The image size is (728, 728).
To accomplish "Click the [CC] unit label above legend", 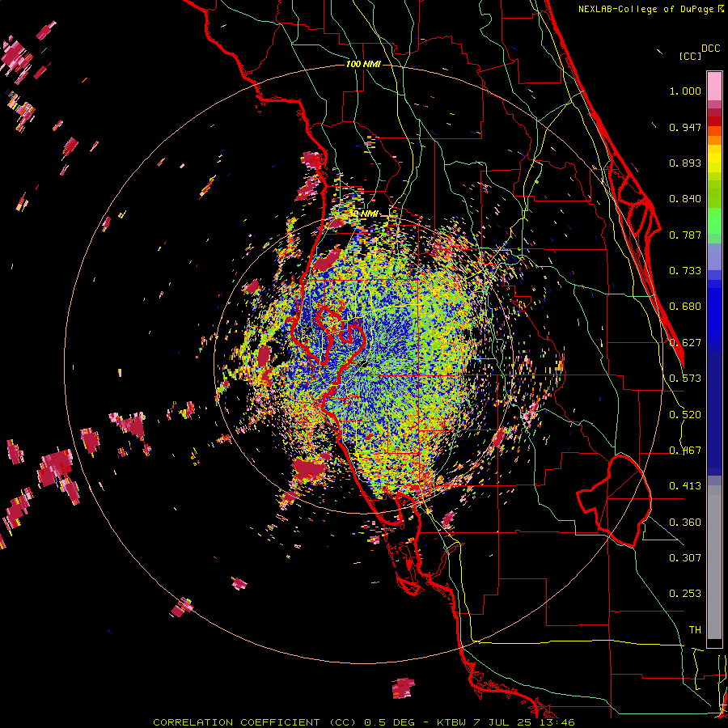I will [690, 56].
